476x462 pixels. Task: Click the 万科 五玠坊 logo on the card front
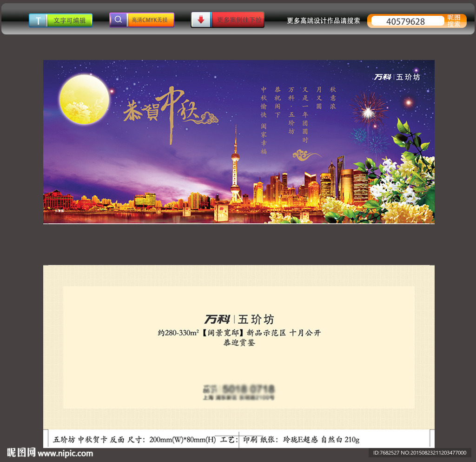coord(397,77)
